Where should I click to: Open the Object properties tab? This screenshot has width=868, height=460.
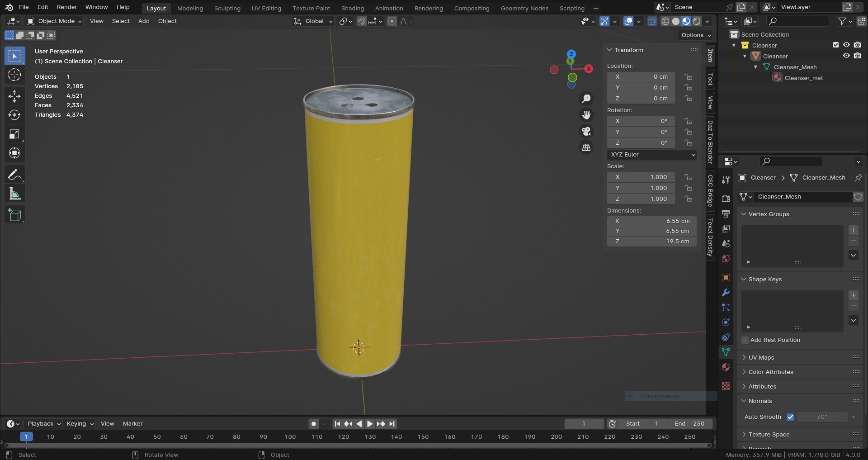pos(726,278)
